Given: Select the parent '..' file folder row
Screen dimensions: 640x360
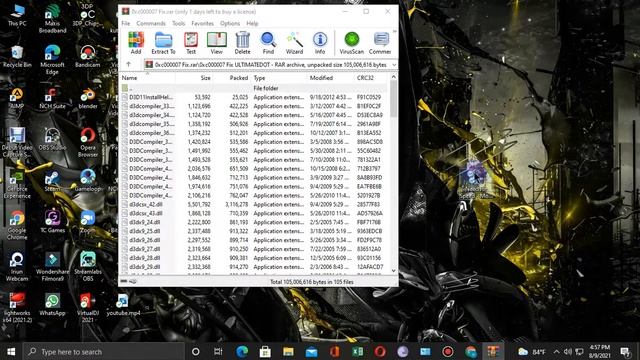Looking at the screenshot, I should point(253,88).
